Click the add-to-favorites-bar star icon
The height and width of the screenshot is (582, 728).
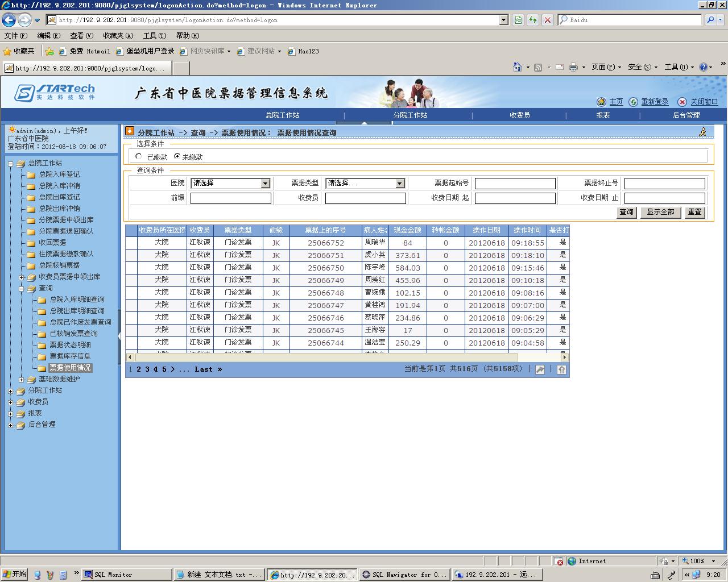point(49,51)
